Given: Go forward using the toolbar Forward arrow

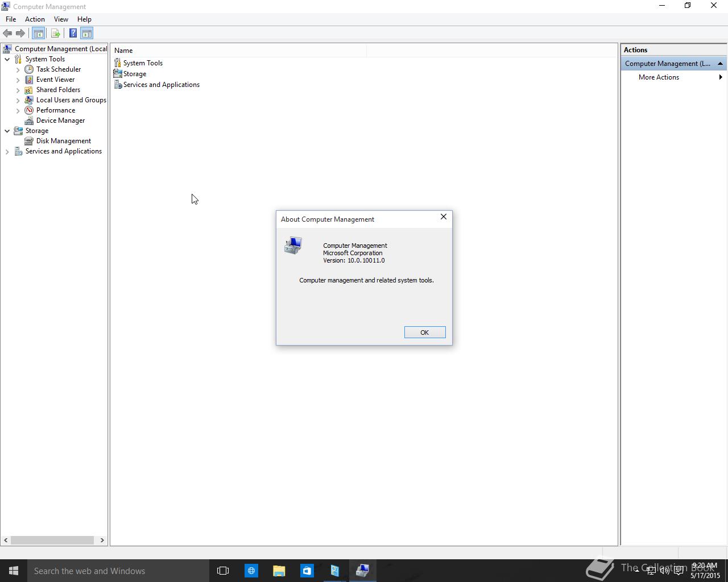Looking at the screenshot, I should (x=20, y=34).
